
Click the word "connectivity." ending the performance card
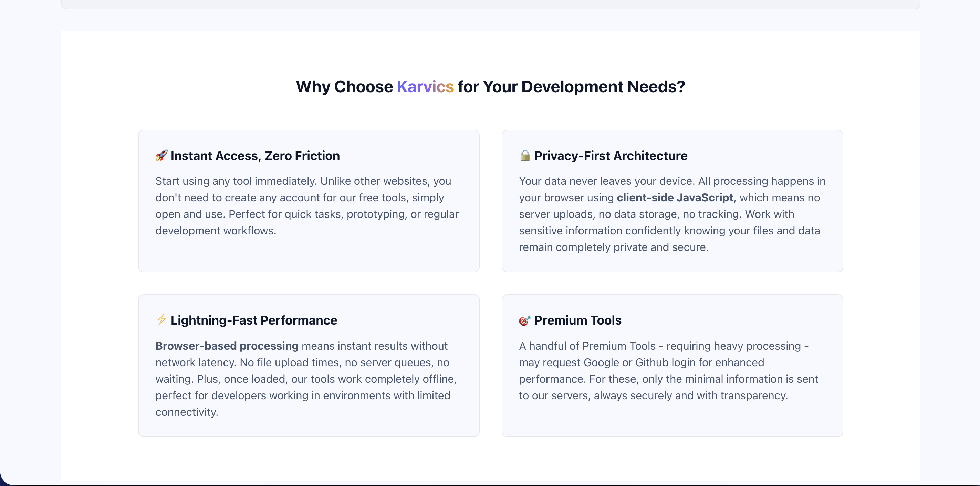[187, 412]
